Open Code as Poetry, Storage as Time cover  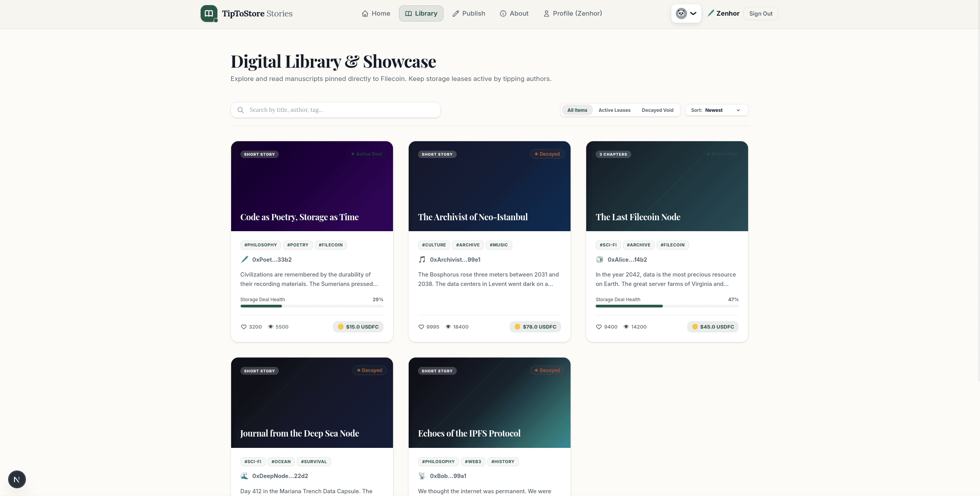[312, 186]
